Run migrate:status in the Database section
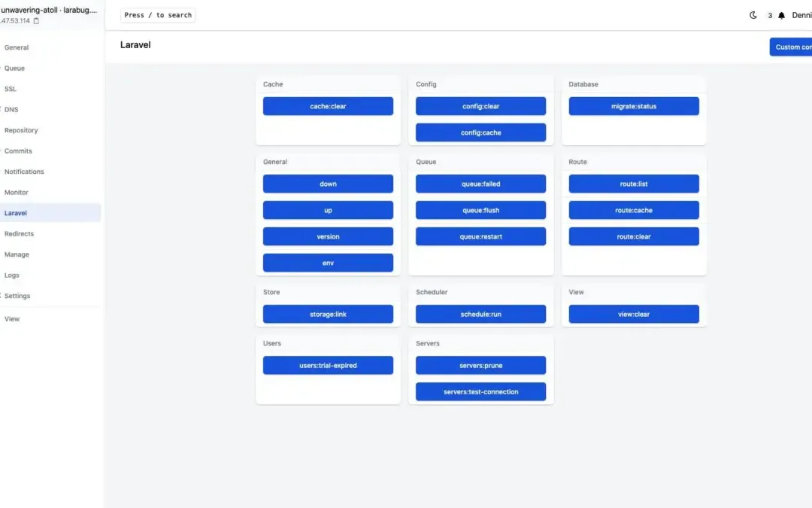 pyautogui.click(x=634, y=106)
